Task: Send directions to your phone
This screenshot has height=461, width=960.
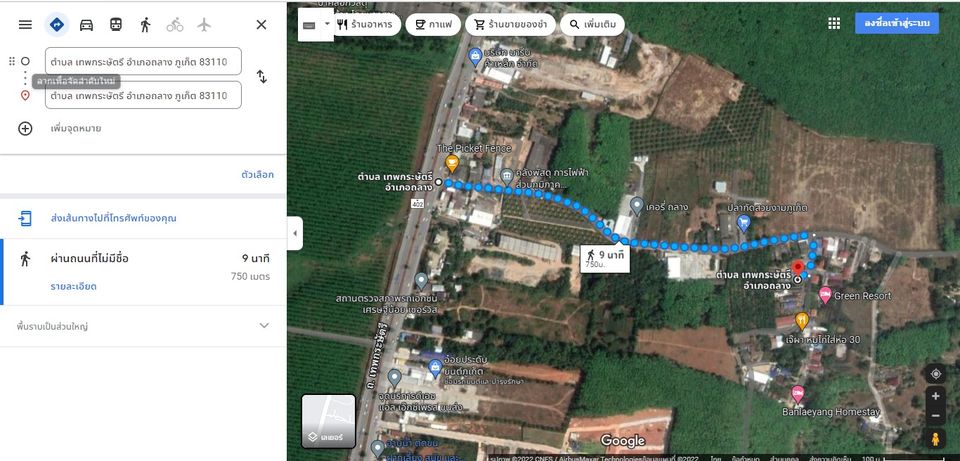Action: click(x=113, y=218)
